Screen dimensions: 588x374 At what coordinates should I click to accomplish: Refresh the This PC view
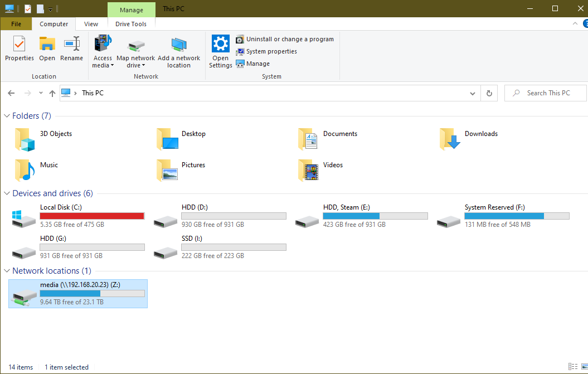[489, 94]
